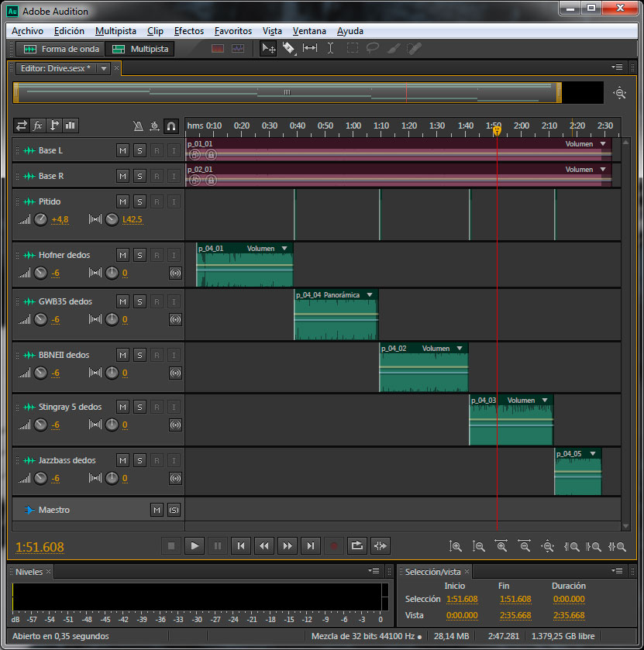Click the GWB35 dedos volume knob
644x650 pixels.
(x=40, y=320)
